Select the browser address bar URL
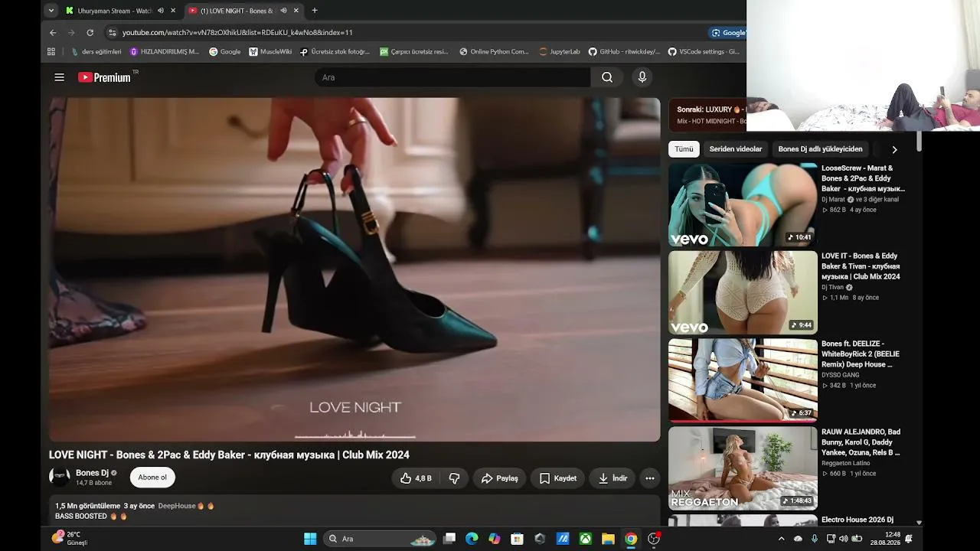 coord(237,33)
